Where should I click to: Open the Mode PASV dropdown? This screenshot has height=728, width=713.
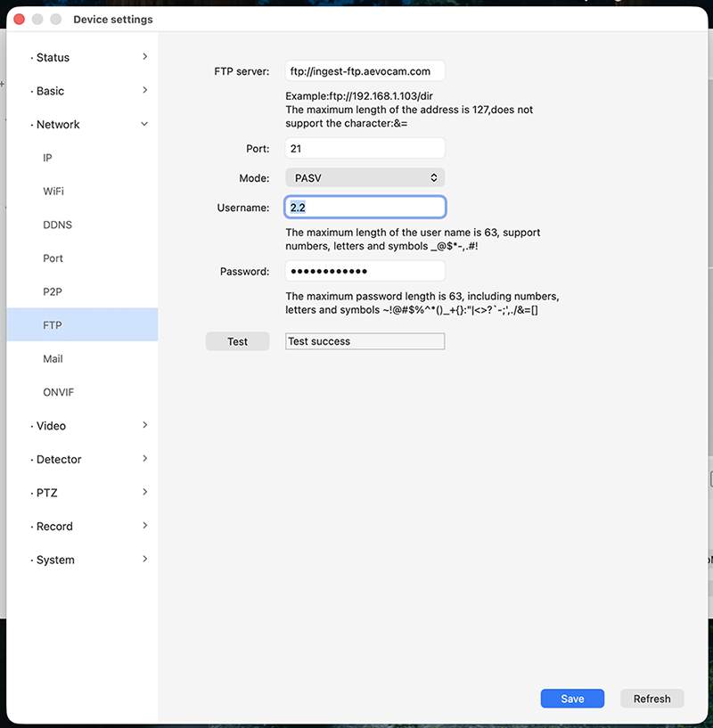pyautogui.click(x=365, y=178)
